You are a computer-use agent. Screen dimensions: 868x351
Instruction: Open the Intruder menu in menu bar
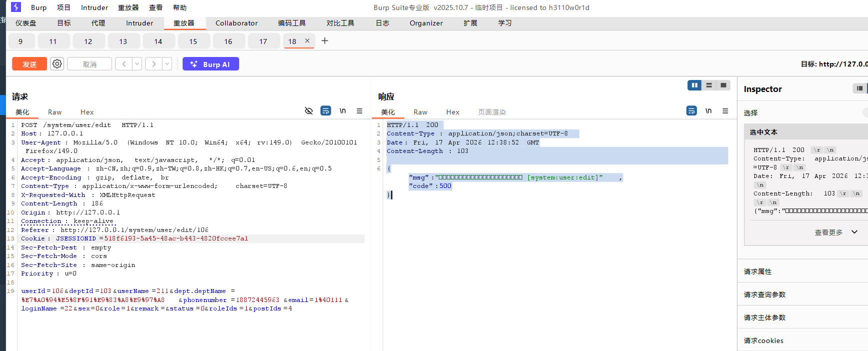(x=95, y=7)
